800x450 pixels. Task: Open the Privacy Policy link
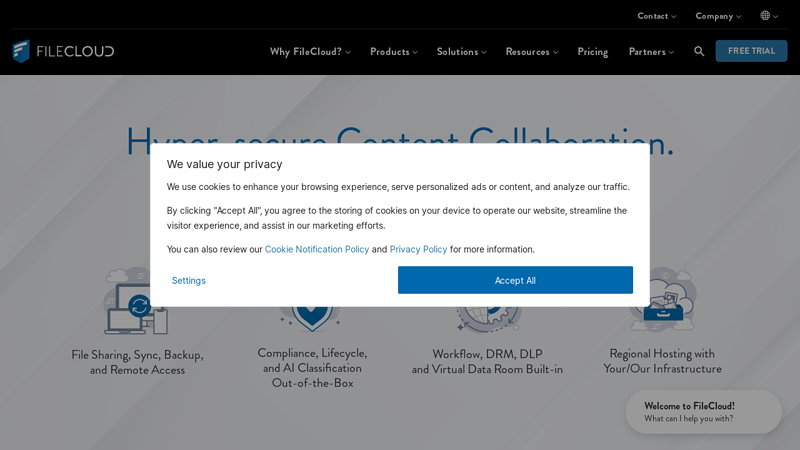418,249
